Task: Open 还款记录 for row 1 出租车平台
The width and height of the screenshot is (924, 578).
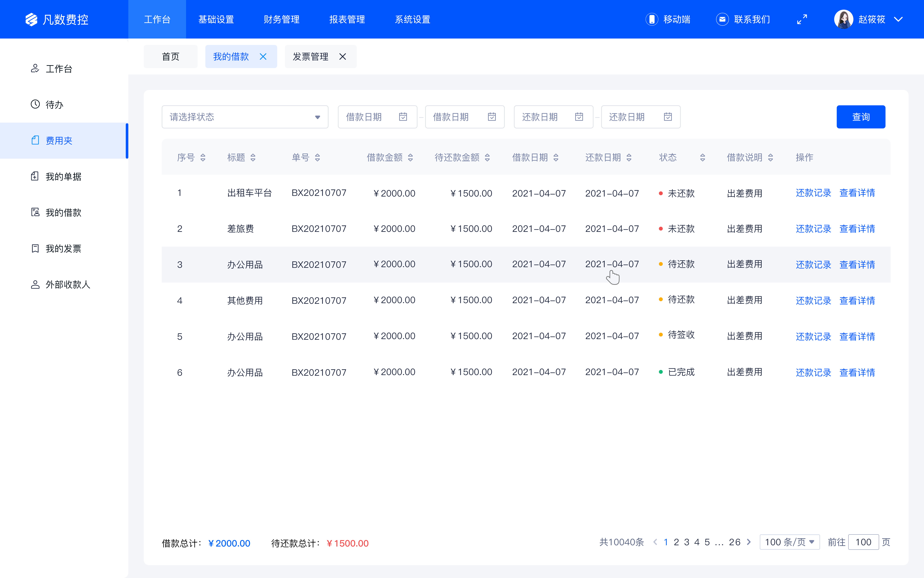Action: click(x=813, y=193)
